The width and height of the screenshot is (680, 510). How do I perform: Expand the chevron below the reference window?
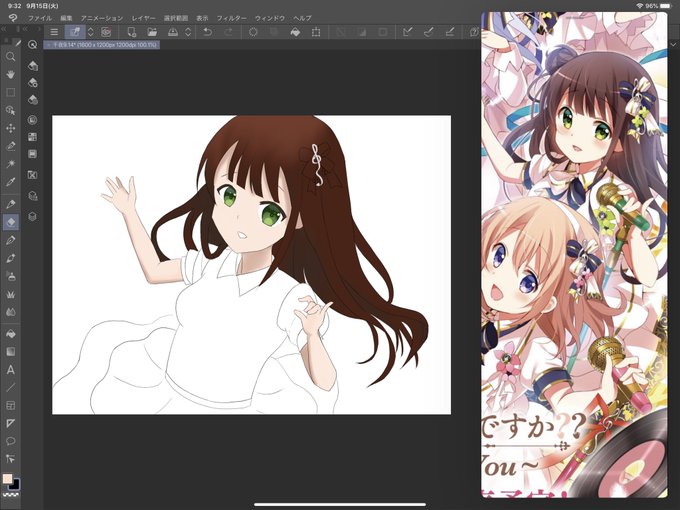click(673, 45)
